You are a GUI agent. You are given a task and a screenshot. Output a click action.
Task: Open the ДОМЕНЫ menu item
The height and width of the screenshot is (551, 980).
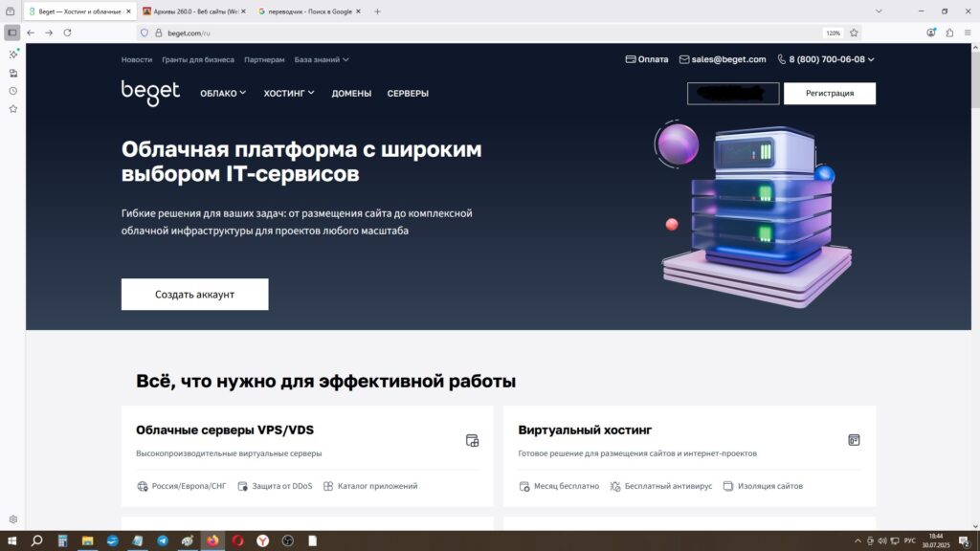pyautogui.click(x=351, y=93)
